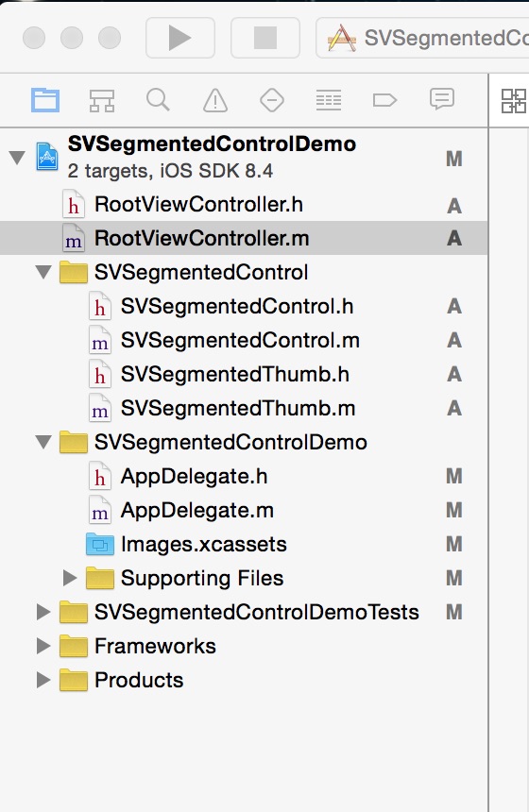Expand the Frameworks folder

coord(43,646)
